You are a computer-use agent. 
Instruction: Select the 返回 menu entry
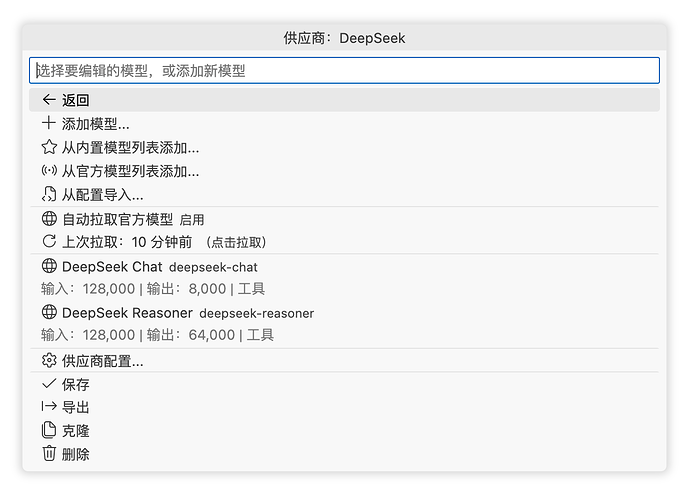(x=344, y=100)
